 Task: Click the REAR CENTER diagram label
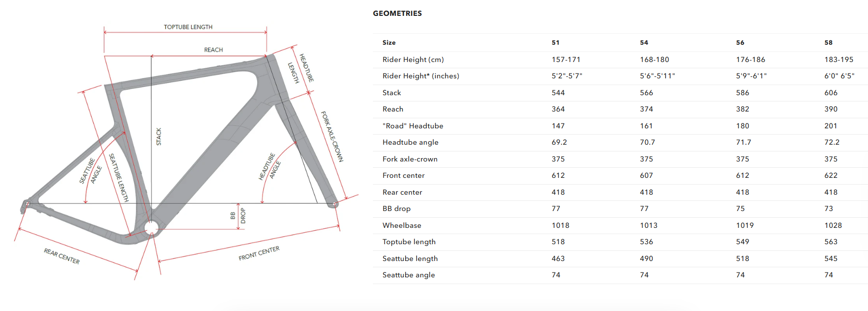[62, 256]
